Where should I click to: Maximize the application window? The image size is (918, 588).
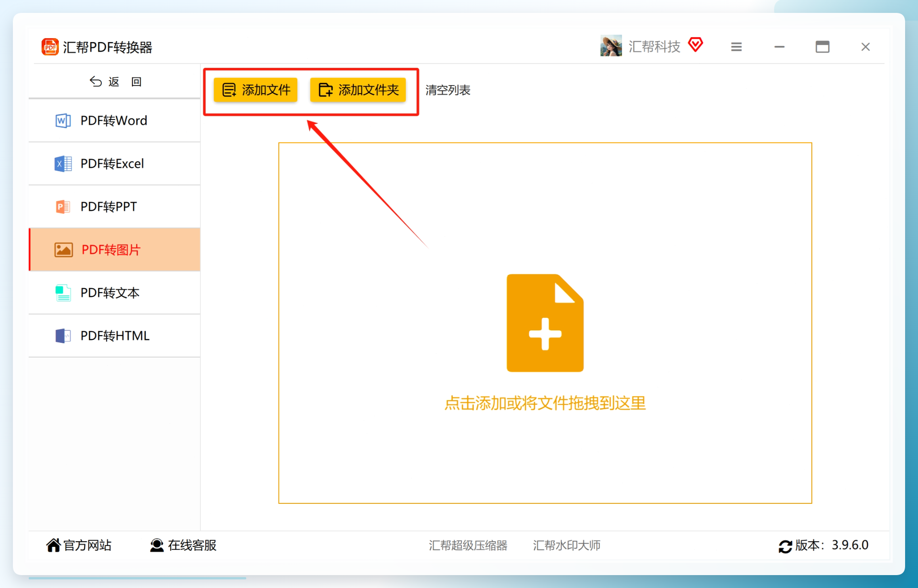822,47
